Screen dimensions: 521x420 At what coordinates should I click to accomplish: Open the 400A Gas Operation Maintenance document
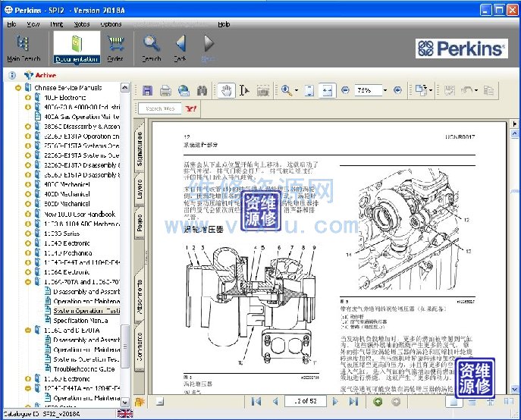[82, 117]
